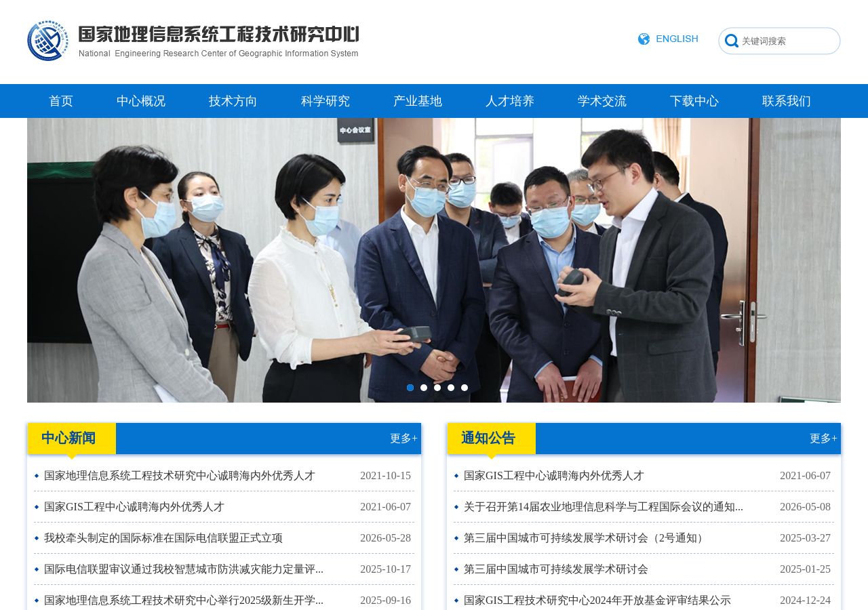The image size is (868, 610).
Task: Click the date 2024-12-24 in 通知公告
Action: pos(805,601)
